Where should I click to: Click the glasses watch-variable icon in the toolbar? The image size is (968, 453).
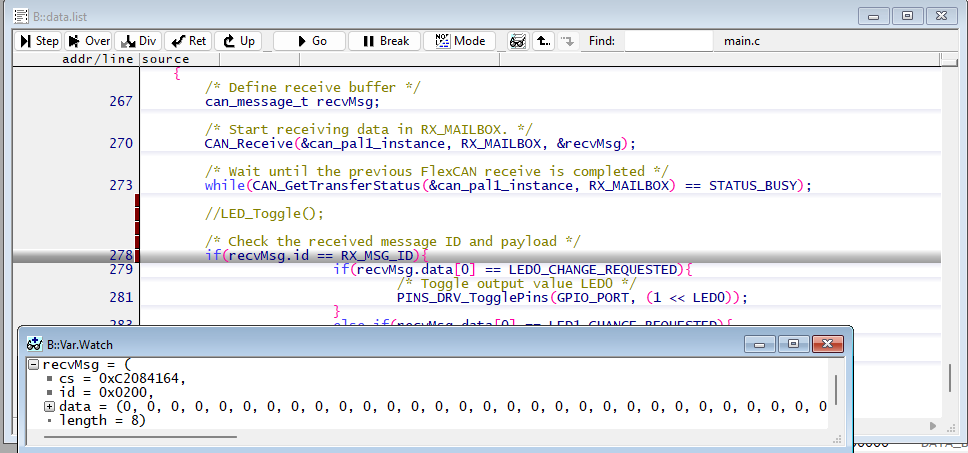click(518, 41)
